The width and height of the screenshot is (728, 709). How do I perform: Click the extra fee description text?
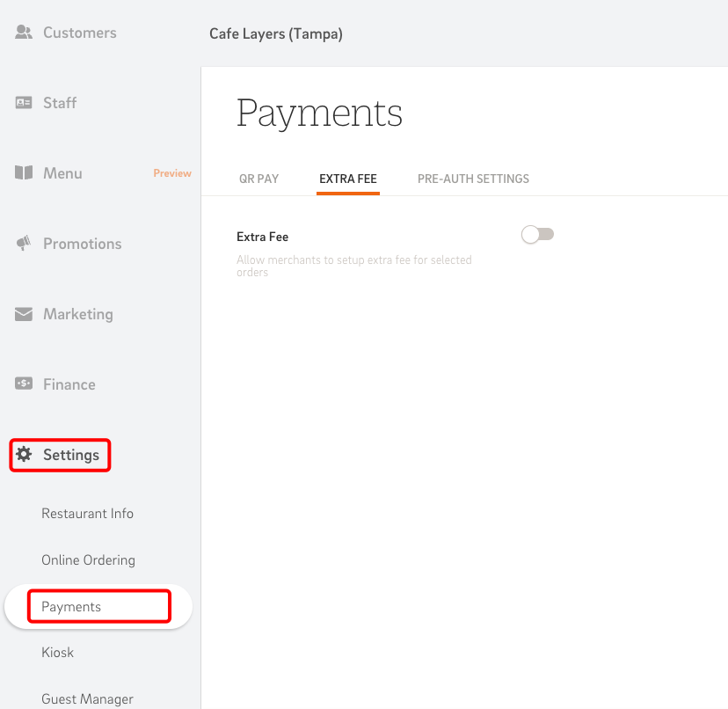click(x=353, y=266)
